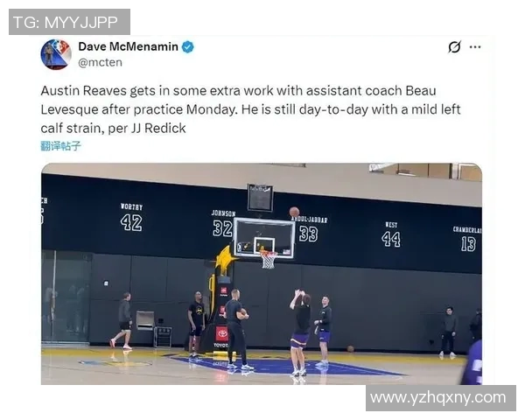Open the three-dot more options menu
Image resolution: width=525 pixels, height=420 pixels.
475,47
